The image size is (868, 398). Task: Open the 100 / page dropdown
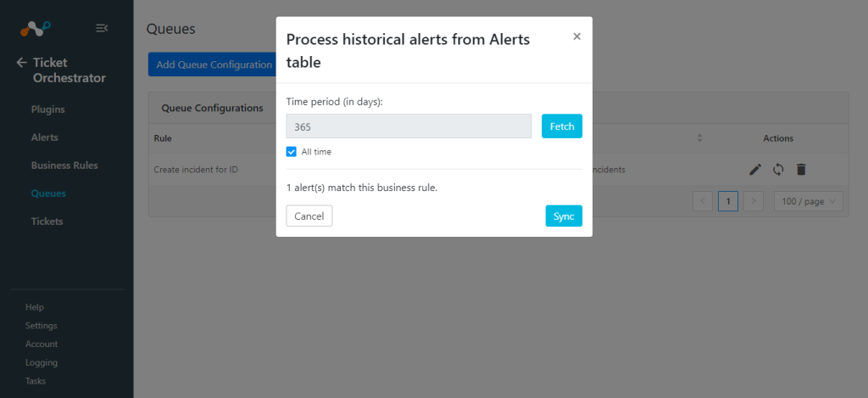tap(808, 201)
